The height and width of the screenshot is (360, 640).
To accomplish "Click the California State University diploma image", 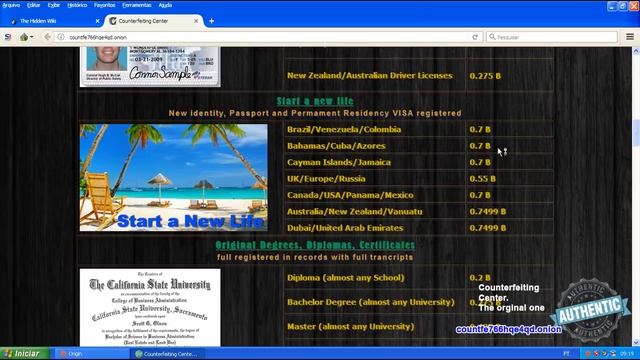I will tap(150, 308).
